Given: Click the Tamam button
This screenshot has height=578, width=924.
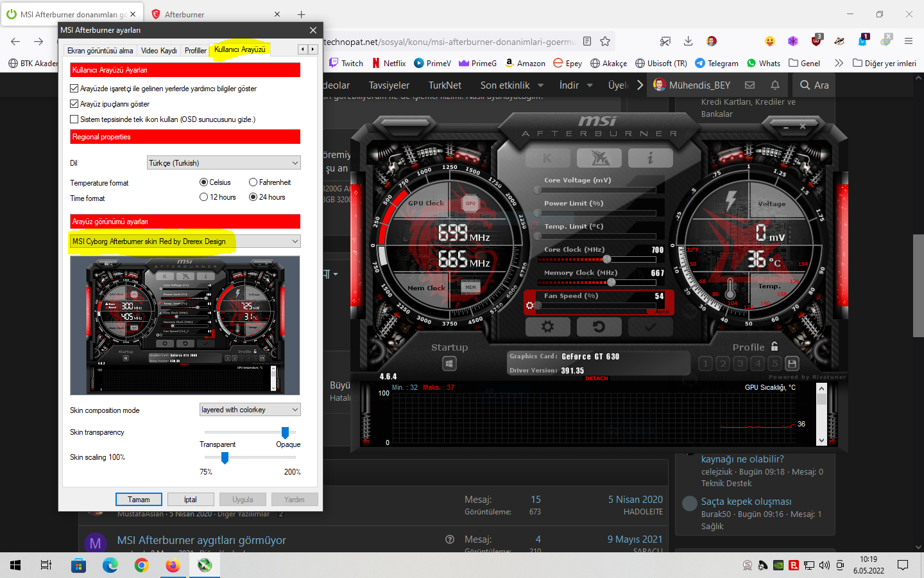Looking at the screenshot, I should click(x=139, y=500).
